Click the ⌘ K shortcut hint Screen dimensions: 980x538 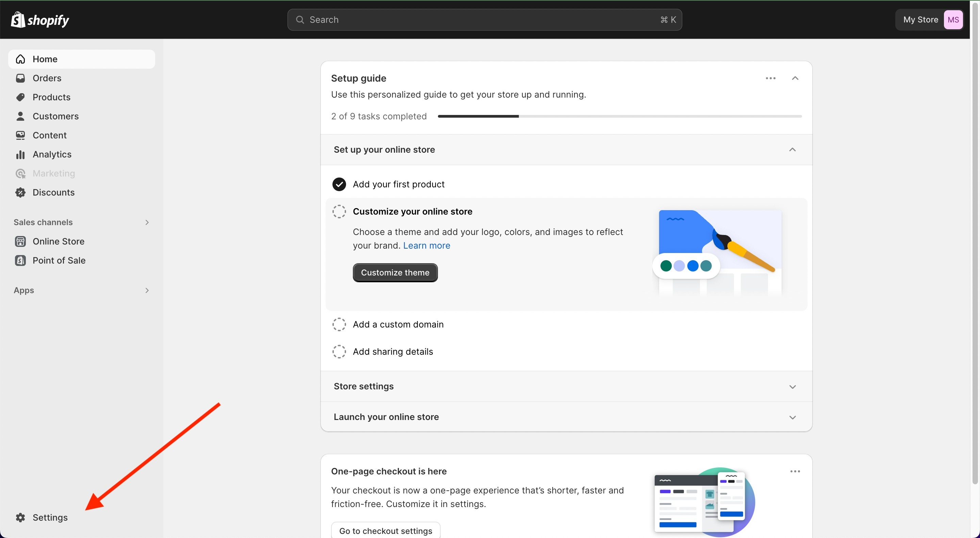[668, 19]
